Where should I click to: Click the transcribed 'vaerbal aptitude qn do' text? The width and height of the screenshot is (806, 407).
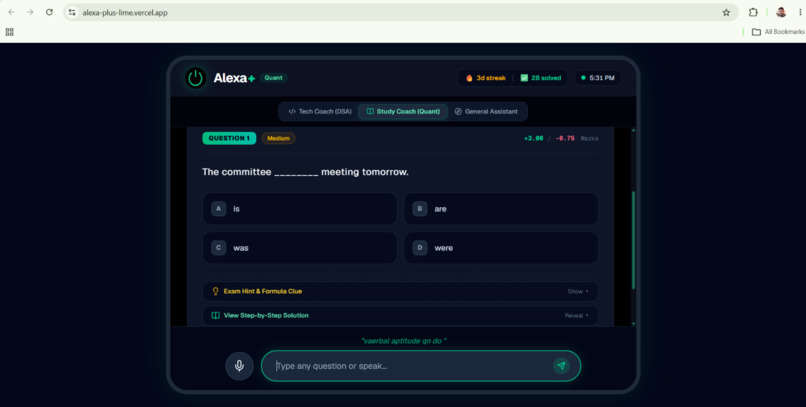[x=404, y=341]
